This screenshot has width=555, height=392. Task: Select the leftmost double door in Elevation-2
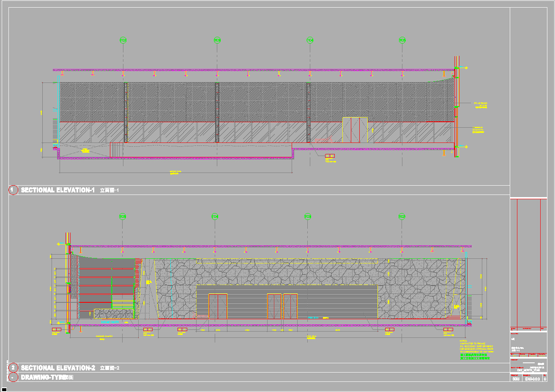pyautogui.click(x=218, y=306)
